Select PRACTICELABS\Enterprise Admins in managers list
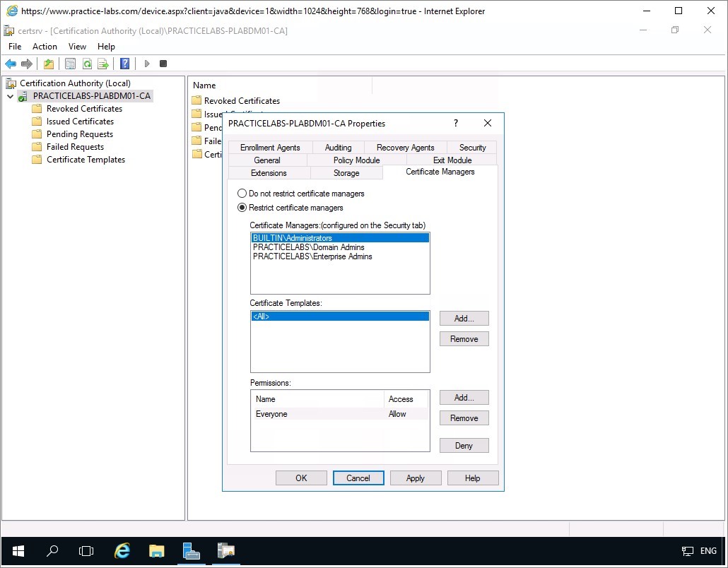The width and height of the screenshot is (728, 568). (340, 256)
